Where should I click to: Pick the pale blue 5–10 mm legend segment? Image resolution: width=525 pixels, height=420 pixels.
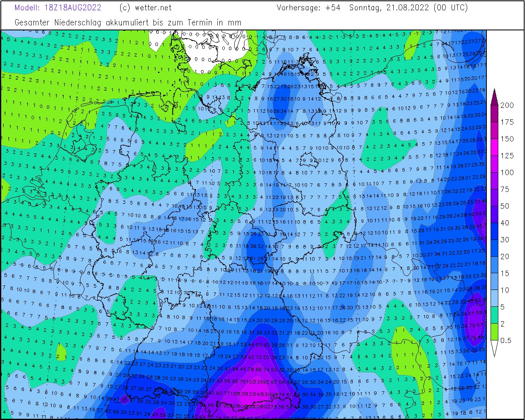point(494,299)
